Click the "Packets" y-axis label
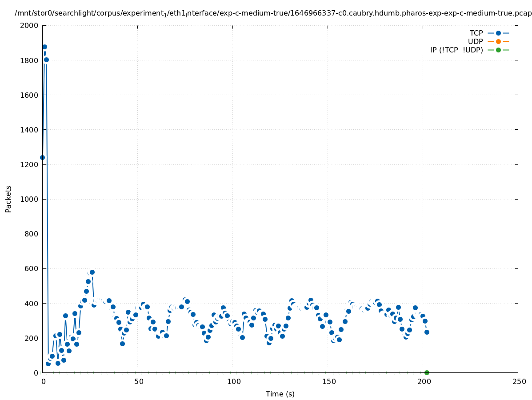 coord(8,199)
